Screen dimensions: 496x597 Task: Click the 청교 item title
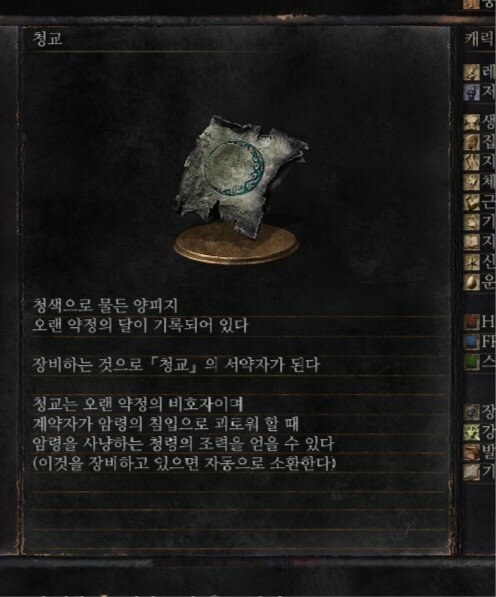[x=47, y=39]
